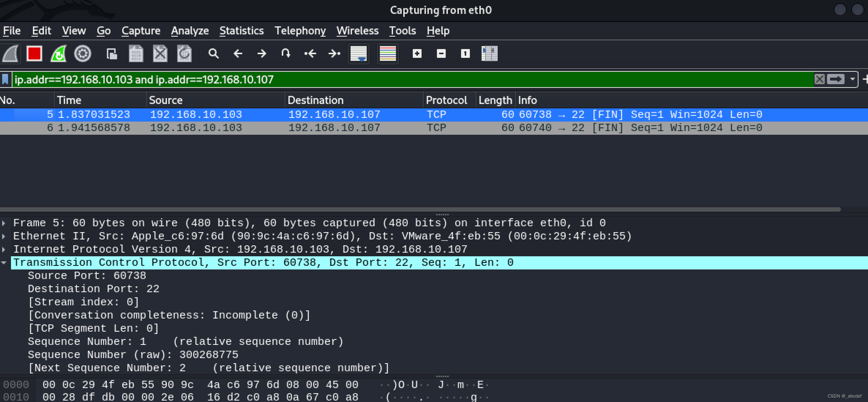868x402 pixels.
Task: Open the Telephony menu
Action: [x=300, y=31]
